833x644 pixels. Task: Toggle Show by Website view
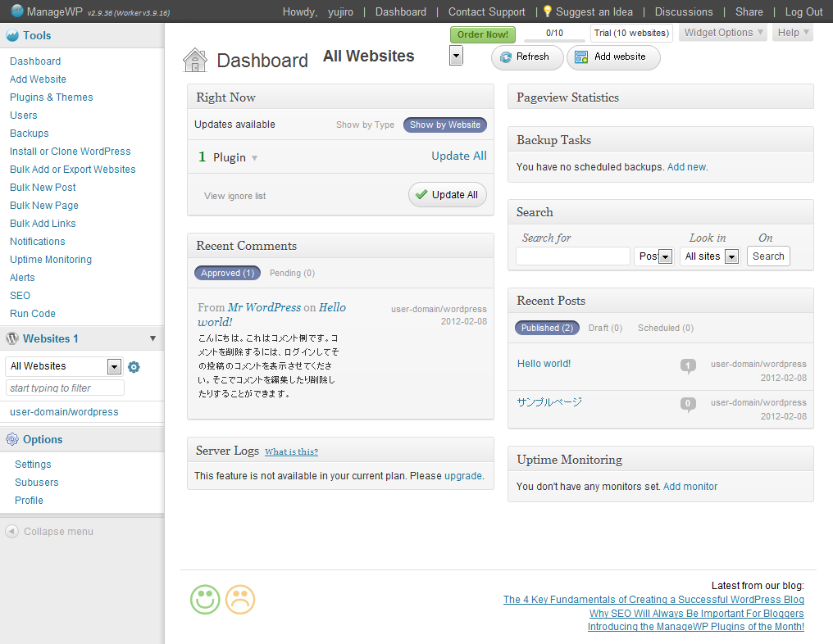click(445, 125)
